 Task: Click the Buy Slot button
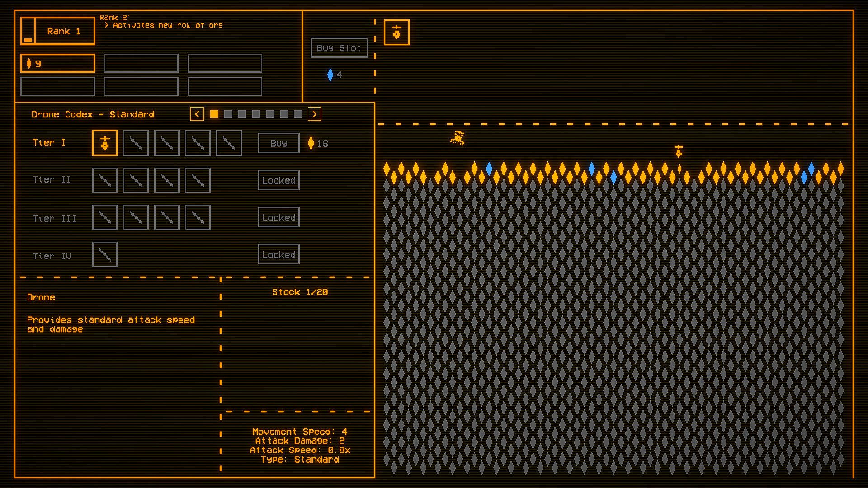point(339,47)
